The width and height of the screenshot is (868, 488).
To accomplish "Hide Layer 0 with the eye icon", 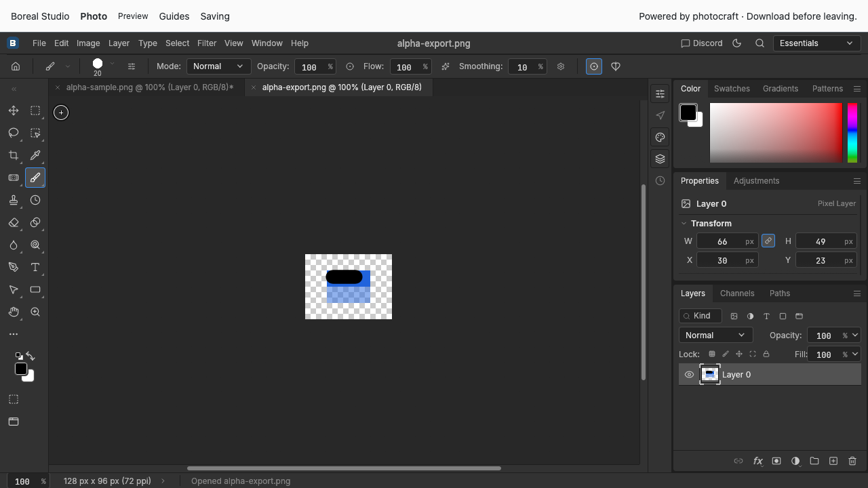I will click(689, 374).
